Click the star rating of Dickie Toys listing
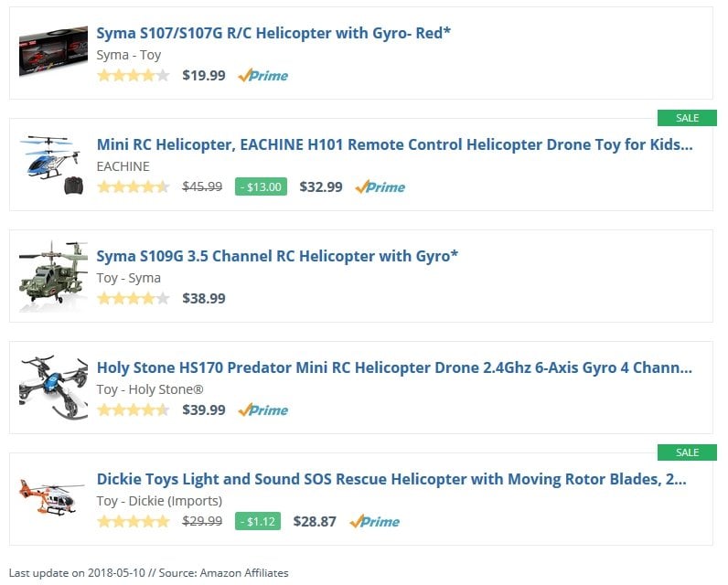The image size is (728, 585). pos(134,521)
